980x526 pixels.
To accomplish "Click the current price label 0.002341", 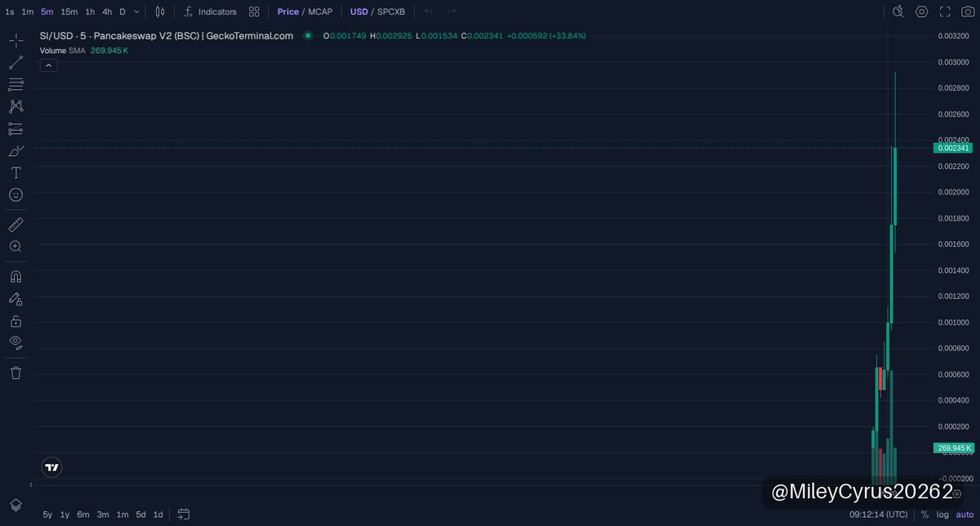I will pos(952,148).
